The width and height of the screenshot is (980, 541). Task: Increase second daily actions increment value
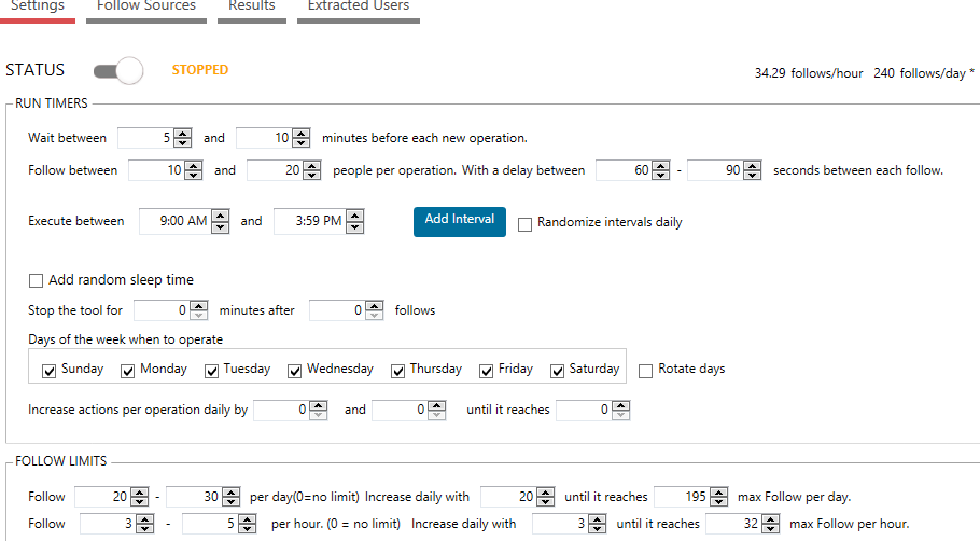pos(437,405)
